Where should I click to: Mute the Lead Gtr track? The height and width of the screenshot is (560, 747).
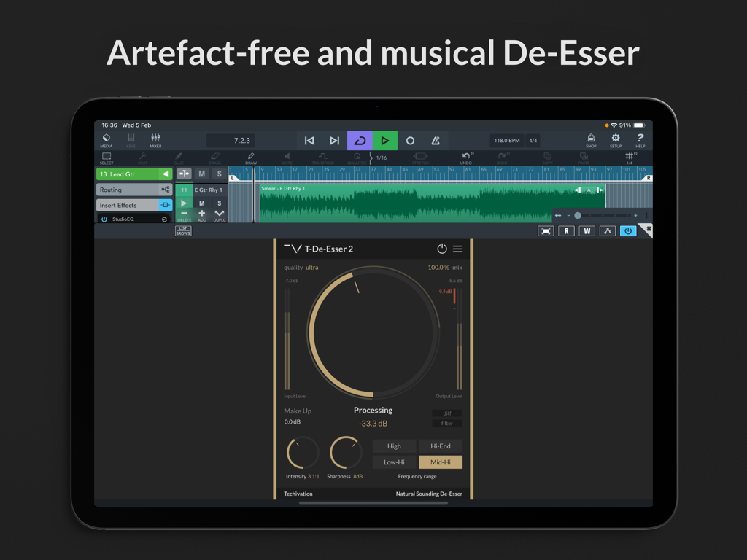pyautogui.click(x=202, y=174)
